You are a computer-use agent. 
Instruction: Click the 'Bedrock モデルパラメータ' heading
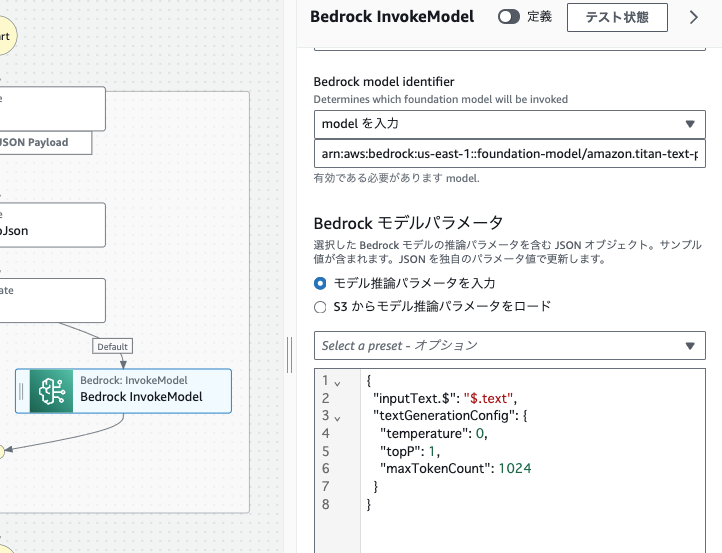(408, 223)
